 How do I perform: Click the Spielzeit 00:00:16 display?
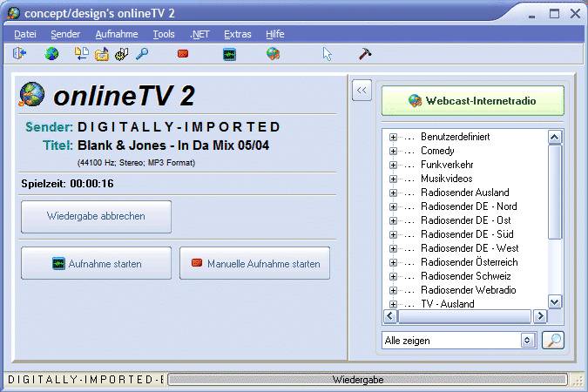pos(67,184)
